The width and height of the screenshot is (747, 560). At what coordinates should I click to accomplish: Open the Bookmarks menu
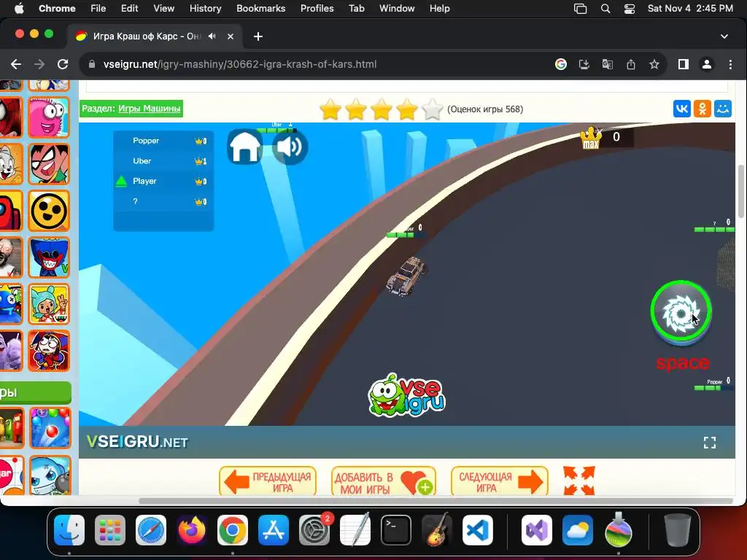click(260, 9)
